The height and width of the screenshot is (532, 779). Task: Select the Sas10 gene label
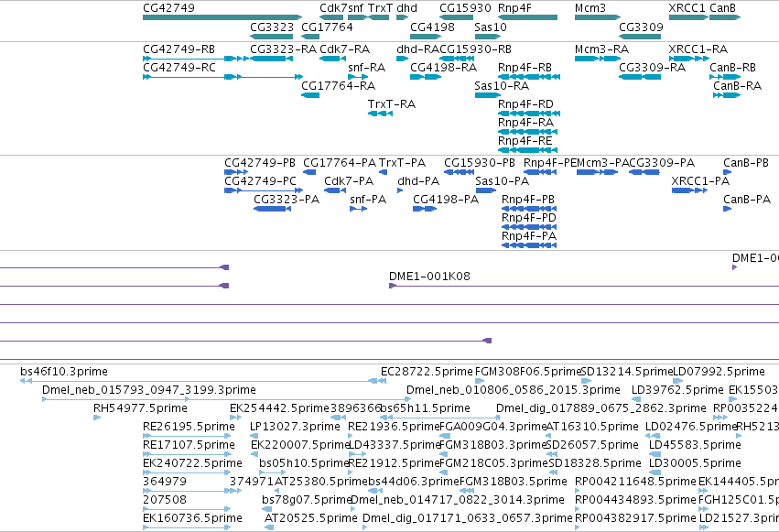click(x=491, y=27)
